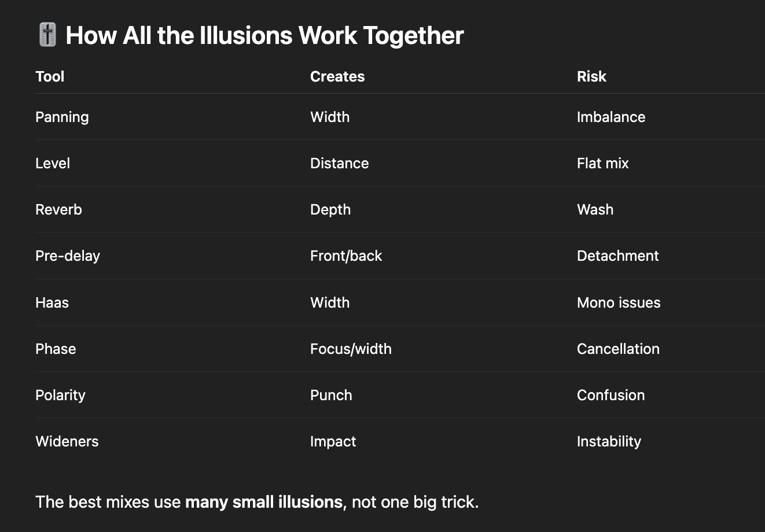Click the 'Imbalance' risk cell
This screenshot has height=532, width=765.
coord(611,117)
